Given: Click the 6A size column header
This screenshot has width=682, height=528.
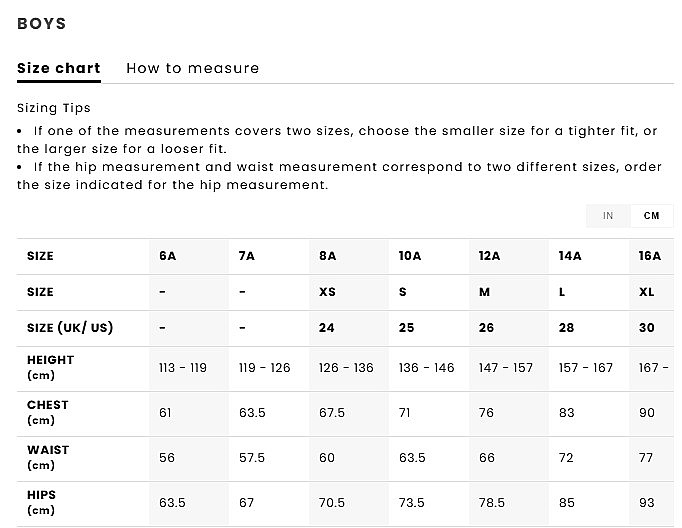Looking at the screenshot, I should tap(168, 256).
